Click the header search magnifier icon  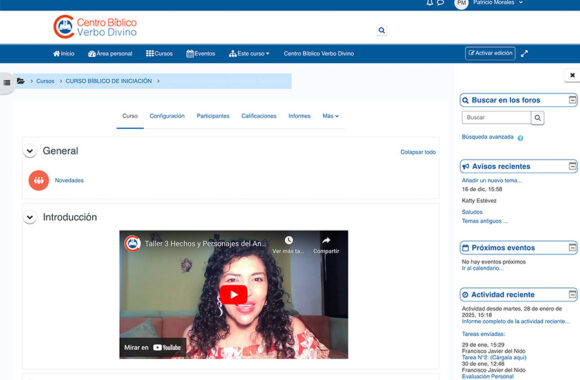point(382,30)
